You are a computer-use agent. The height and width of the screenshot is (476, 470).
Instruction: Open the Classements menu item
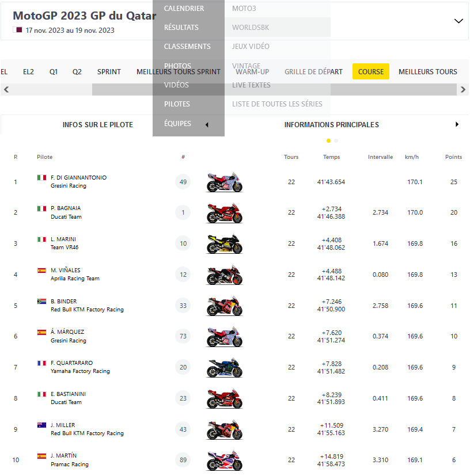point(187,47)
